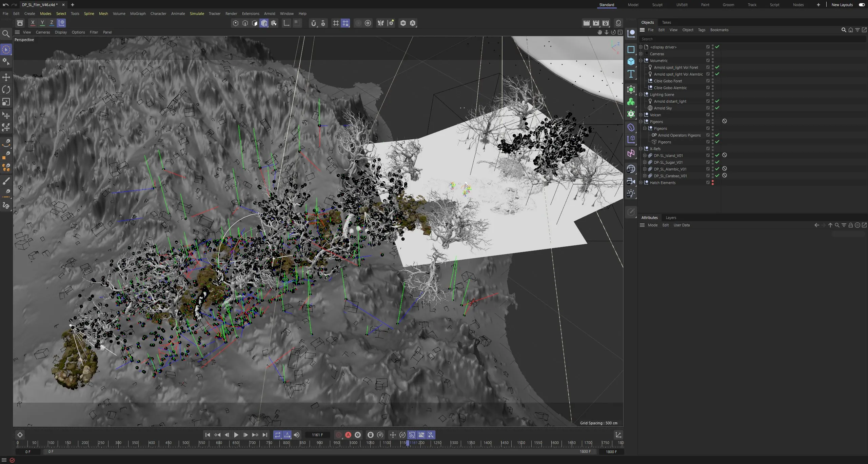Click the play forward button
This screenshot has height=464, width=868.
tap(236, 435)
